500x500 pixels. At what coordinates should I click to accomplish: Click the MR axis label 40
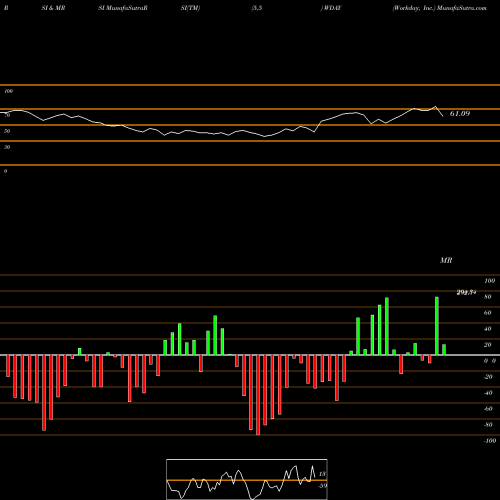[488, 329]
